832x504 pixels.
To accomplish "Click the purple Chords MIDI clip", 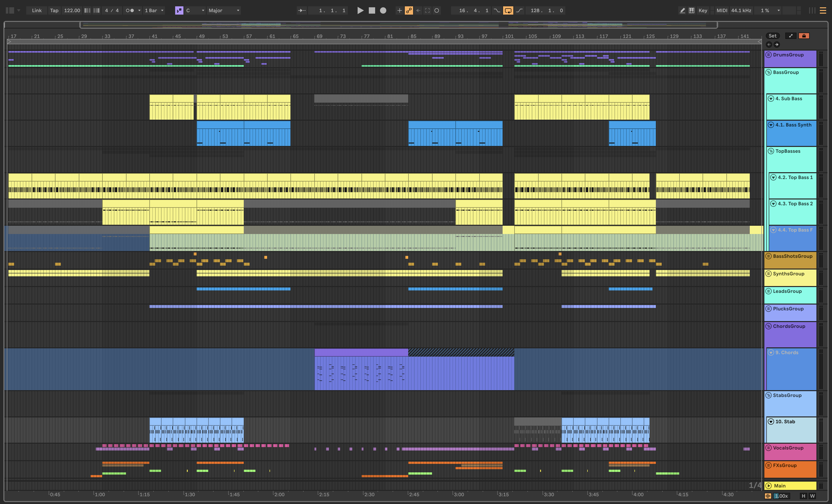I will [361, 352].
